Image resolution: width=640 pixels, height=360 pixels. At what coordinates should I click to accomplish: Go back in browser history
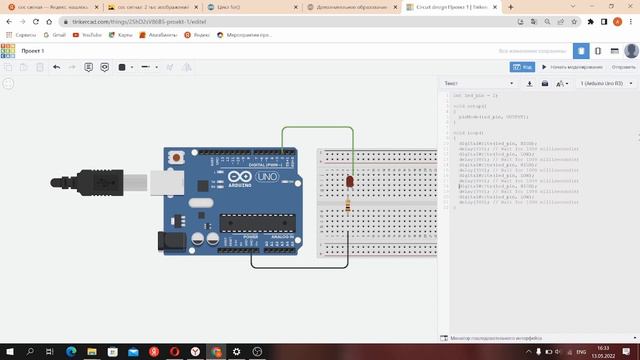tap(9, 22)
